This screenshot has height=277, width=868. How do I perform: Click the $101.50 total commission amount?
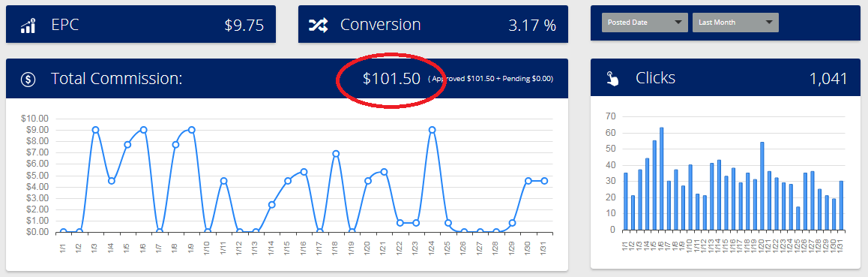pos(391,79)
